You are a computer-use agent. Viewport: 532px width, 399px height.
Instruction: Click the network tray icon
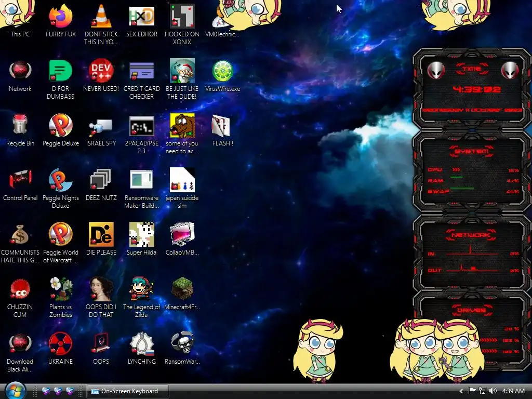[x=483, y=391]
